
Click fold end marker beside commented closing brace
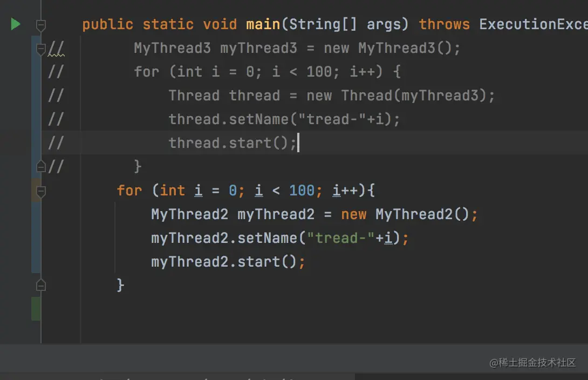41,166
